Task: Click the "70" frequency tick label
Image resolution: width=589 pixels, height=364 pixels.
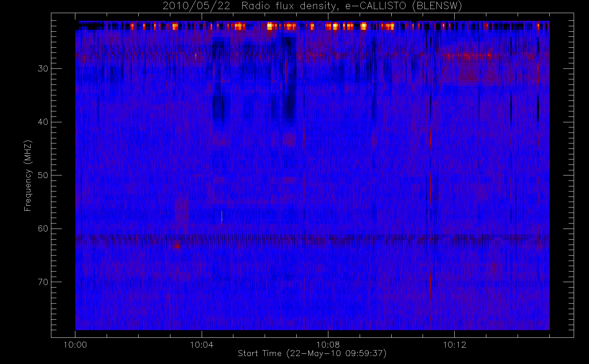Action: pyautogui.click(x=43, y=282)
